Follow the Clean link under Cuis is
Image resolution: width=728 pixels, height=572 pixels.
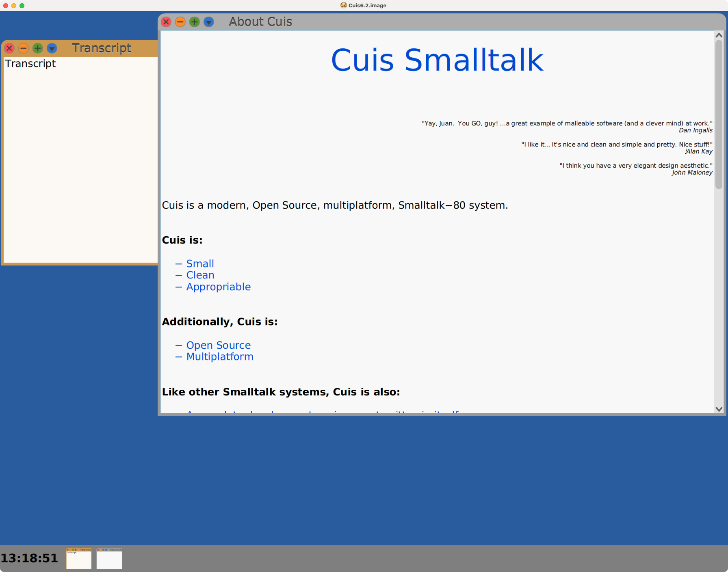tap(200, 275)
